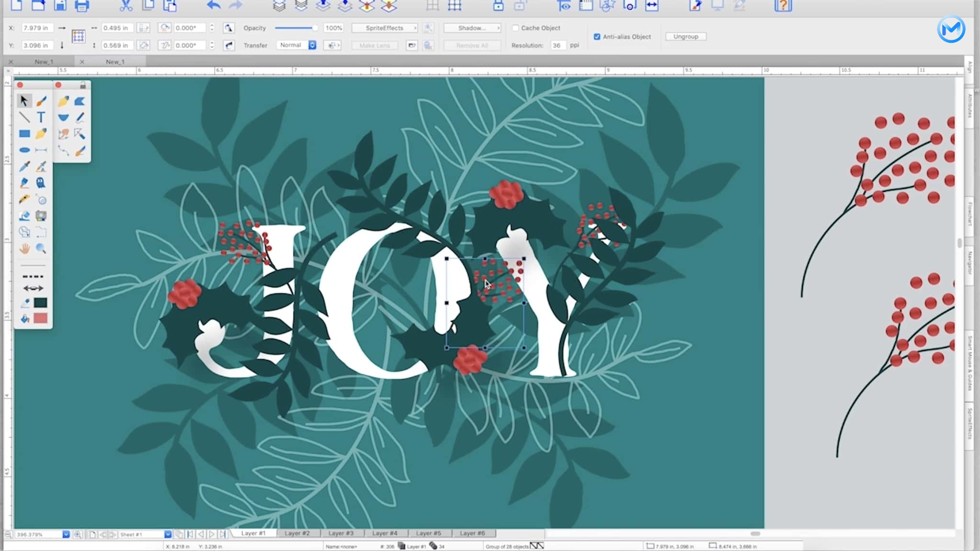Select the Magnifying glass zoom tool
The height and width of the screenshot is (551, 980).
click(41, 247)
